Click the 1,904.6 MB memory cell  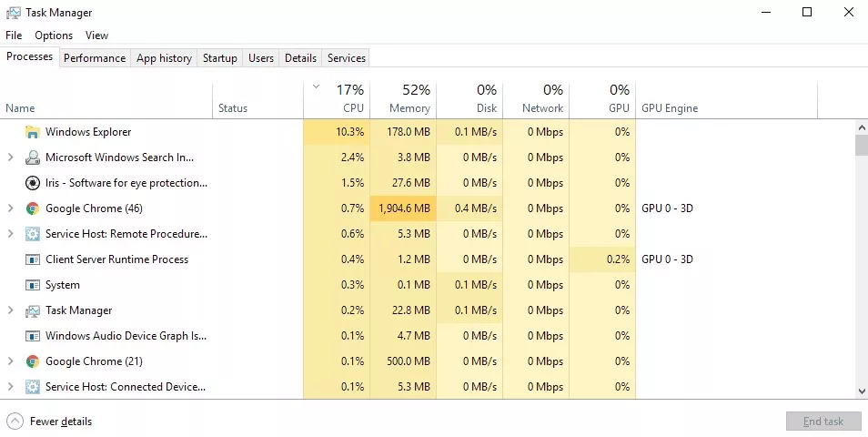(403, 208)
